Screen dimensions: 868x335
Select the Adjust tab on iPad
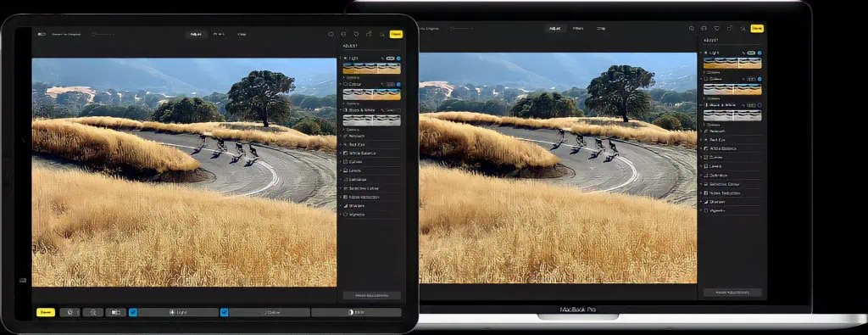[197, 34]
